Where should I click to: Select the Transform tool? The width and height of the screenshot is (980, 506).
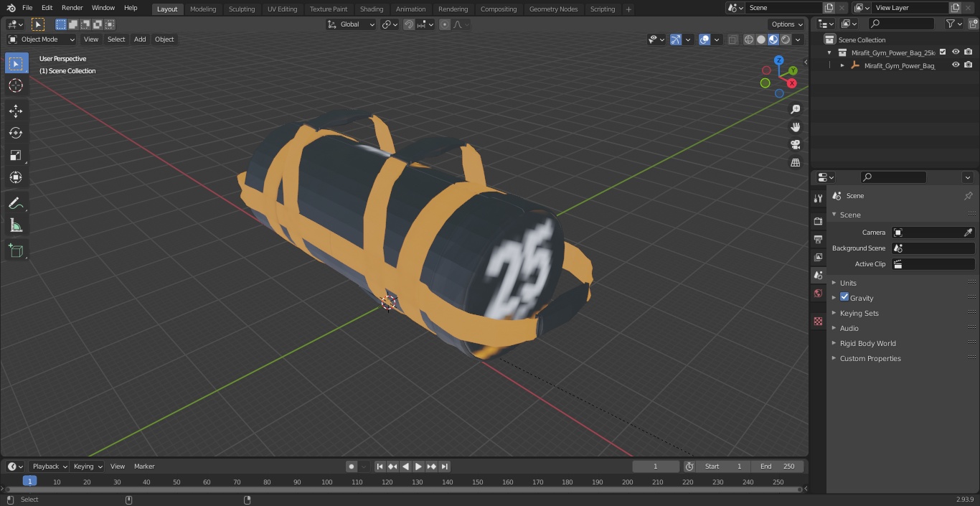(16, 177)
